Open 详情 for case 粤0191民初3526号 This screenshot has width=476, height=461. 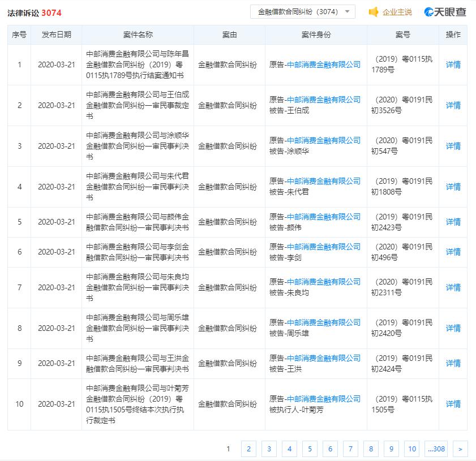click(453, 105)
